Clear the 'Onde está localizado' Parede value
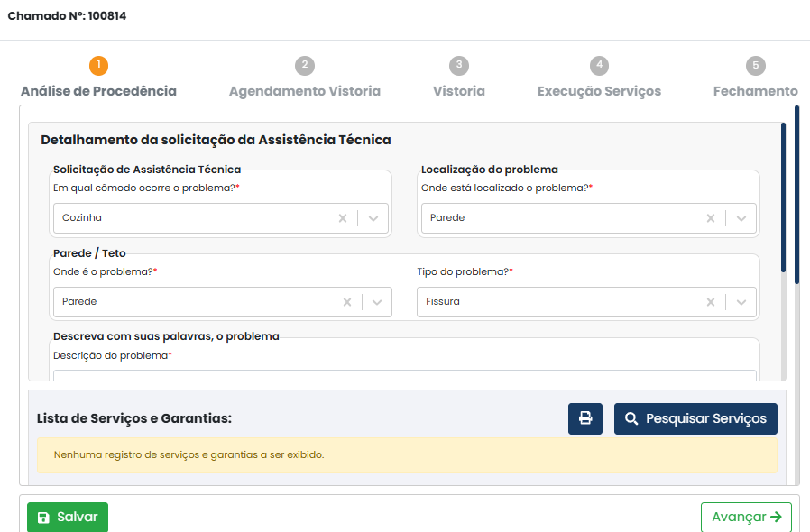This screenshot has height=532, width=810. pos(711,218)
